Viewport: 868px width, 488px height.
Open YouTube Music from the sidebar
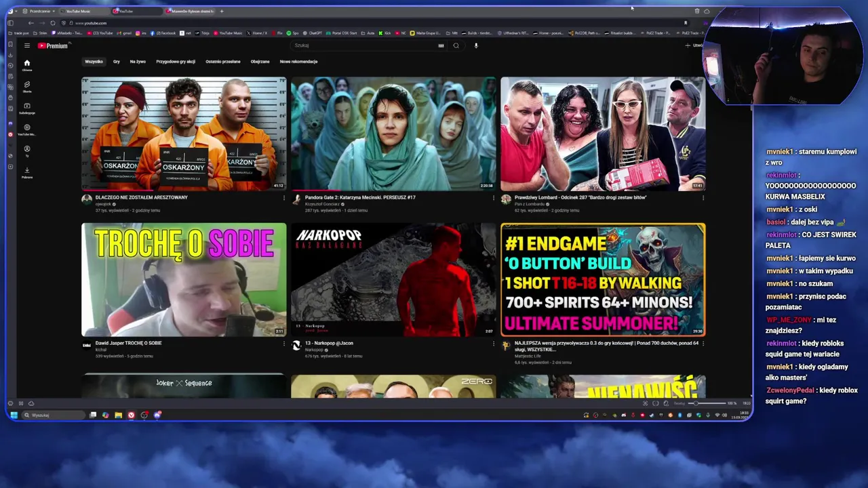(27, 129)
